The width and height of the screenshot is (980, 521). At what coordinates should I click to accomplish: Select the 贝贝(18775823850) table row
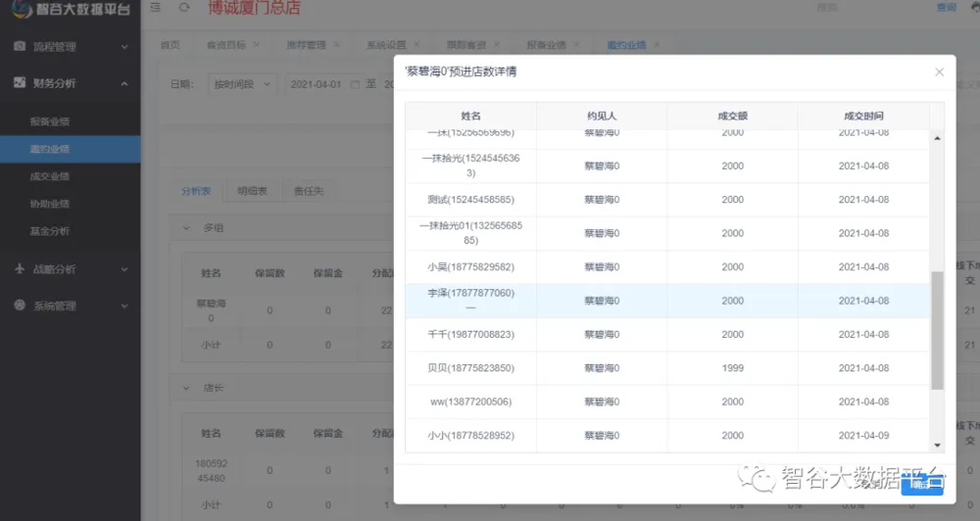[x=667, y=368]
